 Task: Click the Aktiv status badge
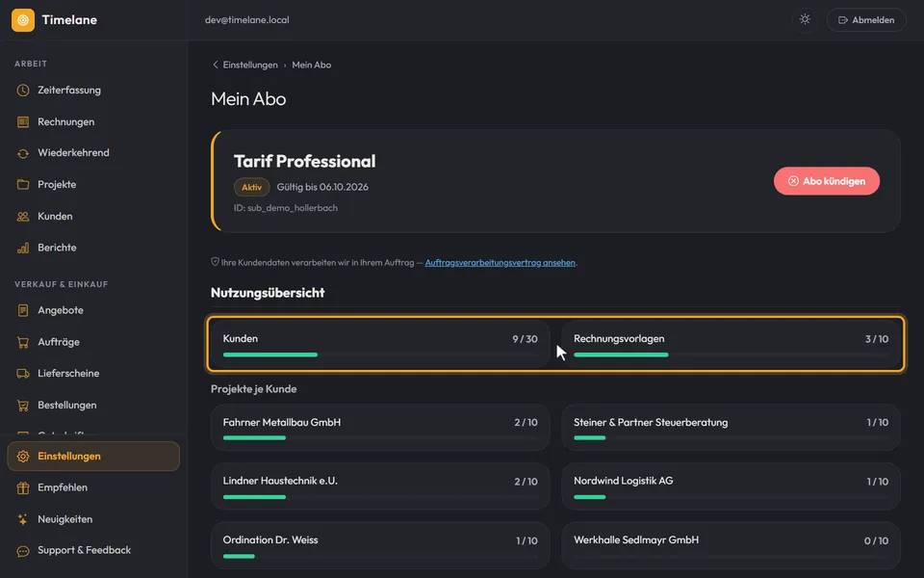coord(251,187)
